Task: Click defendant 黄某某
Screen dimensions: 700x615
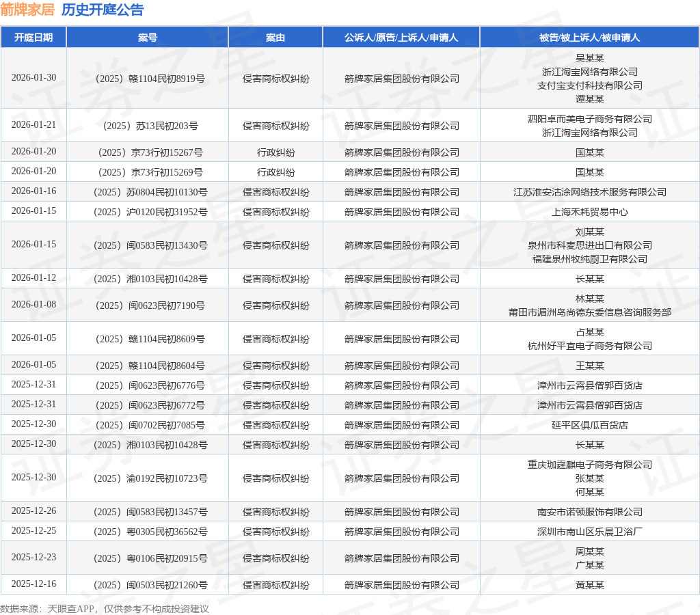Action: [590, 585]
